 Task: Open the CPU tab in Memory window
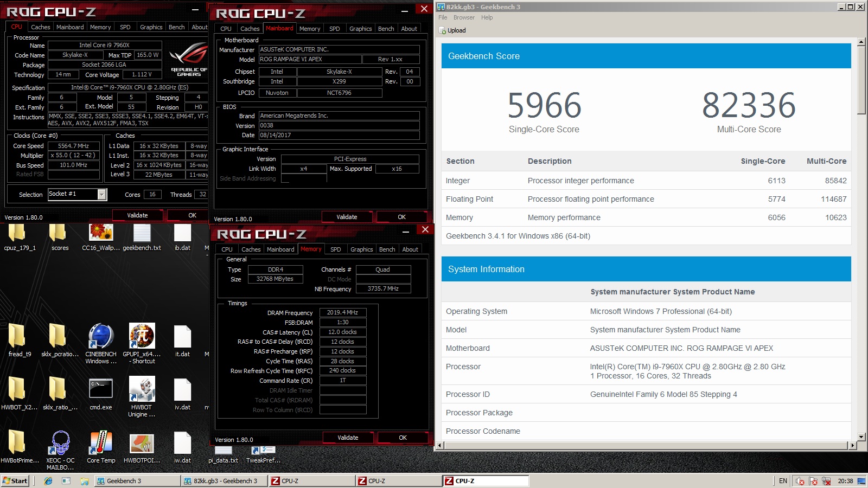click(x=227, y=249)
